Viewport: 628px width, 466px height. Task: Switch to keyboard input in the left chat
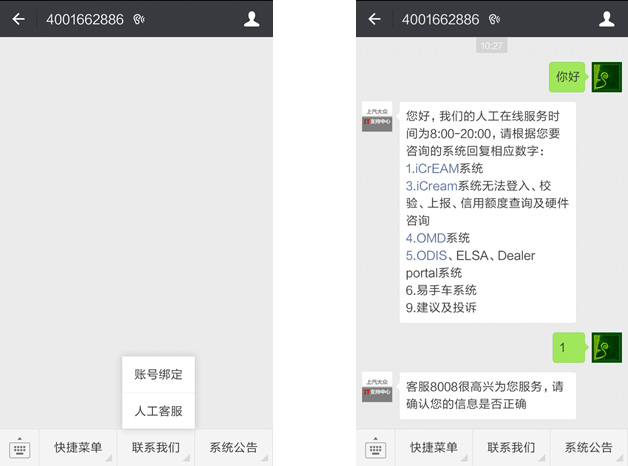click(19, 448)
